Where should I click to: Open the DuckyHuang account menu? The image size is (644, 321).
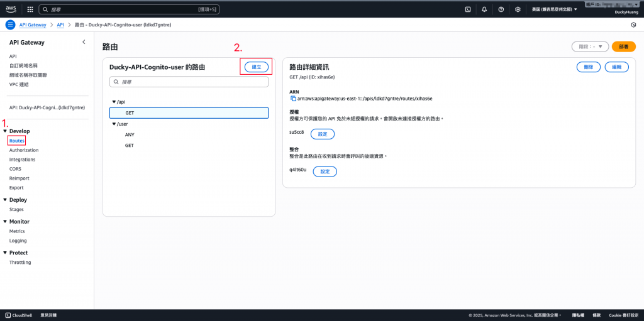[x=626, y=13]
